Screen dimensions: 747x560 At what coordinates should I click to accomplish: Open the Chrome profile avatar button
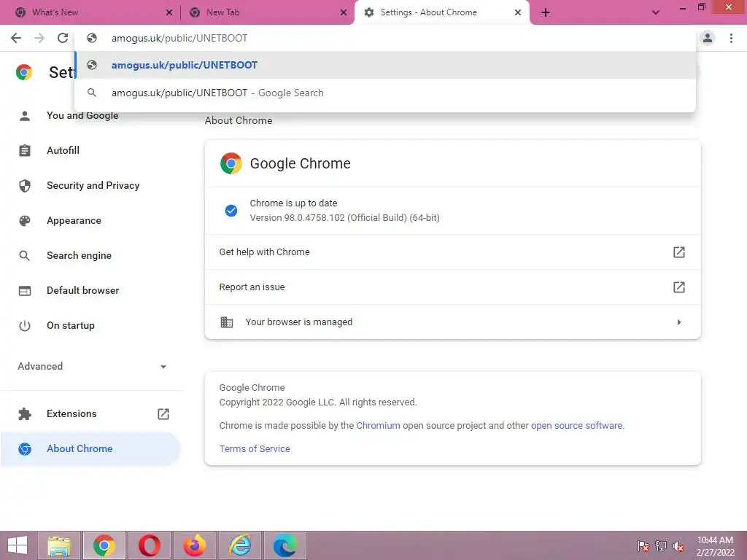(708, 38)
